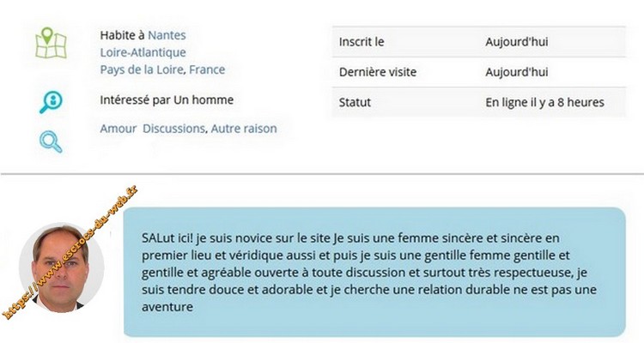Open the Nantes city link
644x343 pixels.
click(167, 35)
